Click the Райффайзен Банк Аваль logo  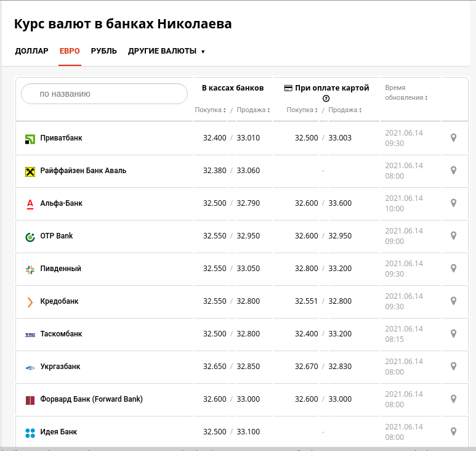tap(30, 172)
